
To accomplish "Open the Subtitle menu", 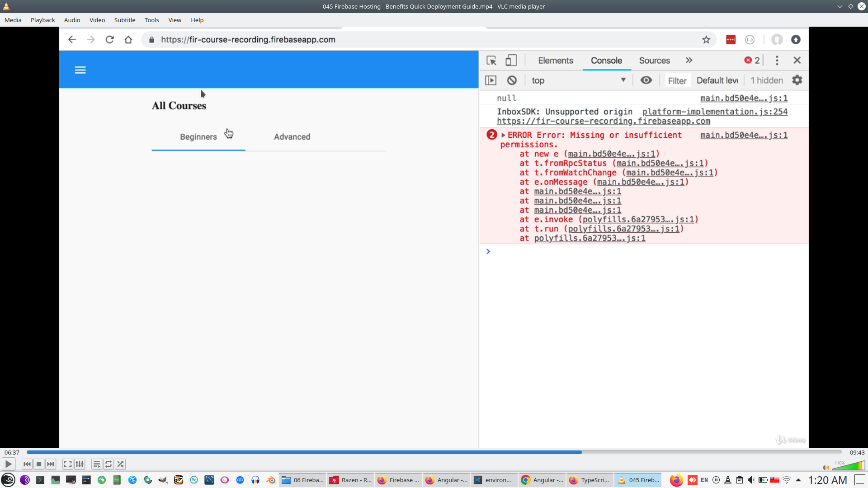I will (124, 20).
